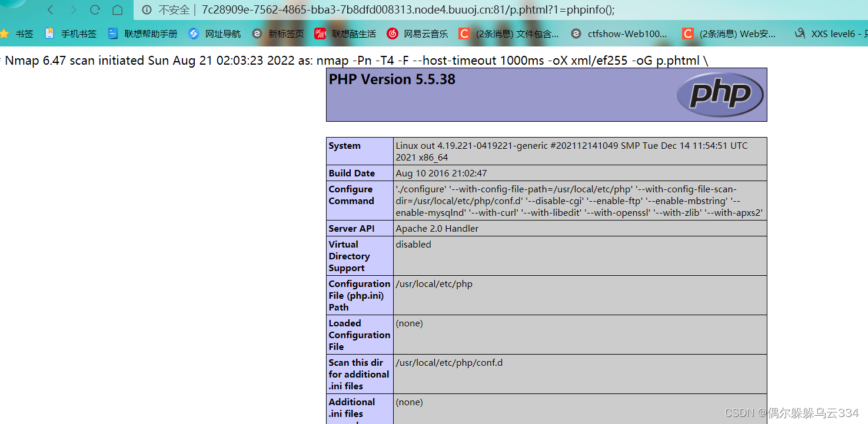Select the PHP Version 5.5.38 heading
The width and height of the screenshot is (868, 424).
coord(392,79)
